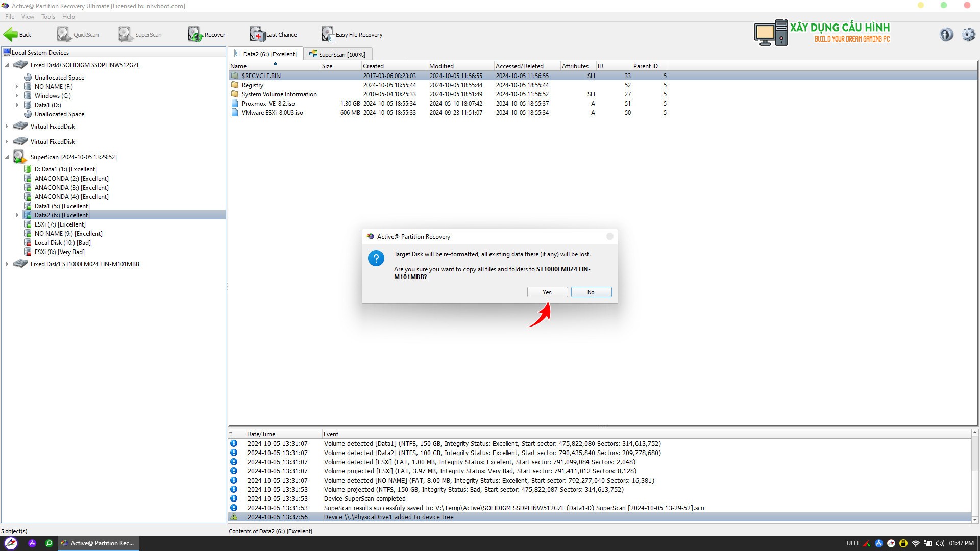Open the taskbar start menu icon
Viewport: 980px width, 551px height.
click(x=11, y=543)
